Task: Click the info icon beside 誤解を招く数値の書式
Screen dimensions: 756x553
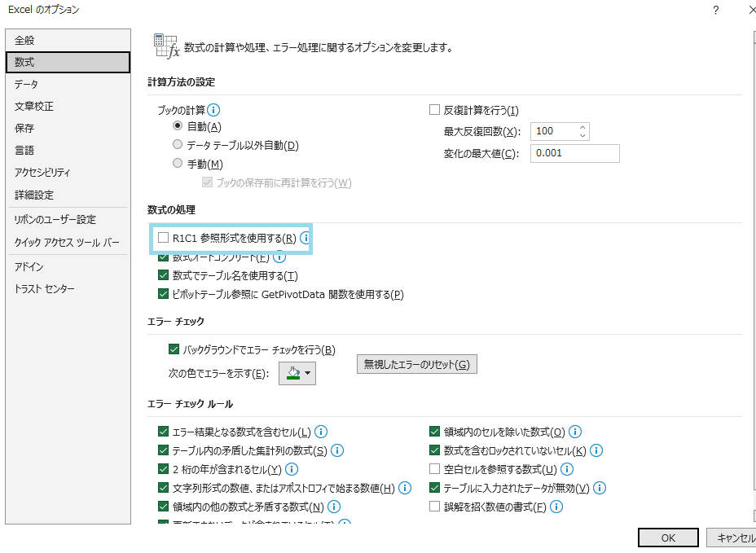Action: tap(556, 507)
